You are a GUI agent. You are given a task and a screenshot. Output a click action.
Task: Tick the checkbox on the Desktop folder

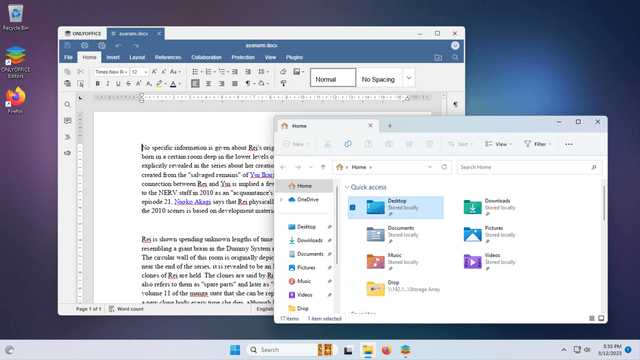pyautogui.click(x=353, y=207)
